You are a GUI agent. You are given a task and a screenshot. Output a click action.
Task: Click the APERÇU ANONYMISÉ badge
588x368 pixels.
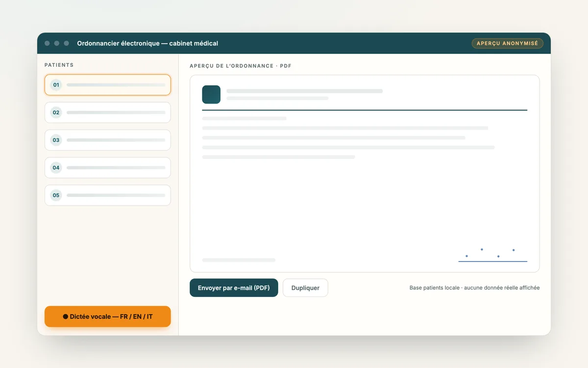tap(507, 43)
